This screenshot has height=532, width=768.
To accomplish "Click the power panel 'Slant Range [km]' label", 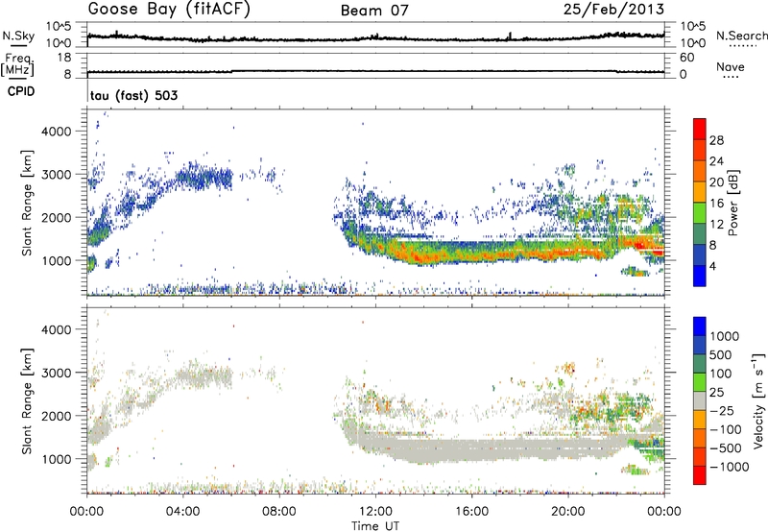I will [x=27, y=203].
